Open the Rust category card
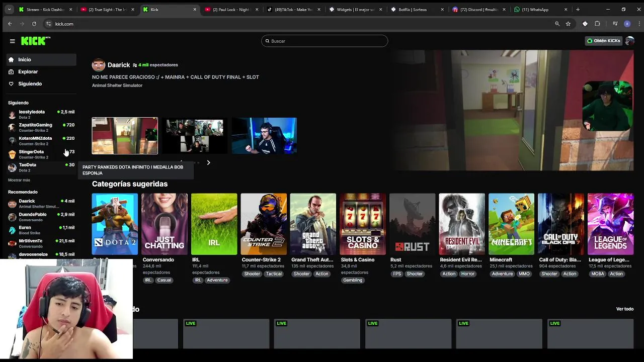This screenshot has height=362, width=644. (x=413, y=224)
